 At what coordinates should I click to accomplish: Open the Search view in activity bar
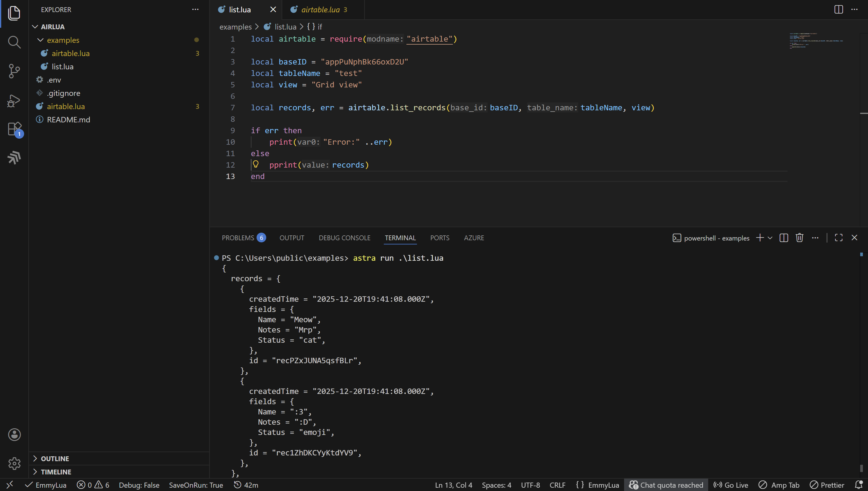14,42
